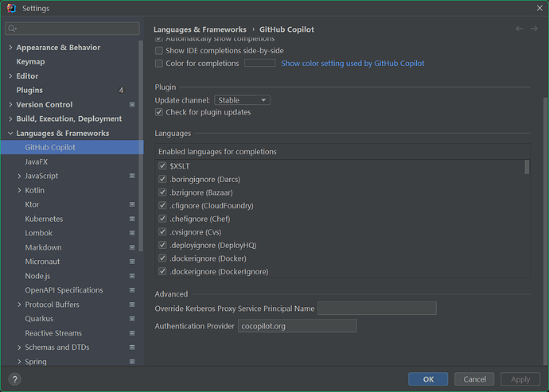Image resolution: width=549 pixels, height=392 pixels.
Task: Expand the Protocol Buffers node
Action: [19, 305]
